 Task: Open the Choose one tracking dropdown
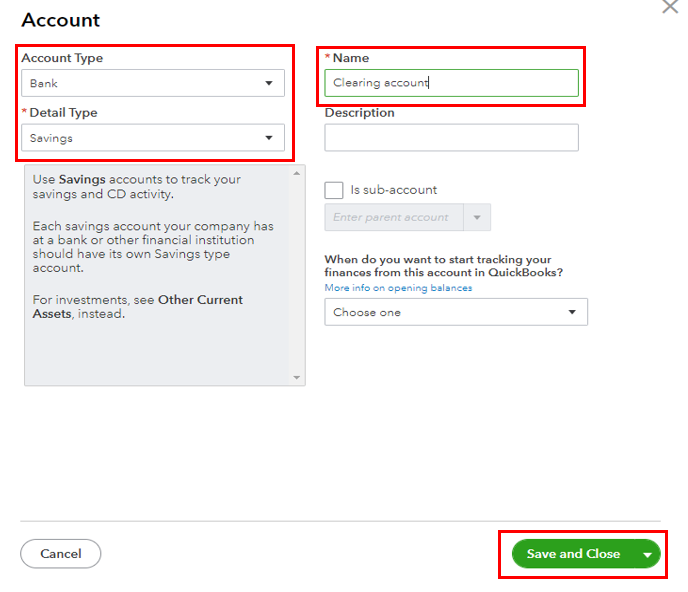[455, 313]
